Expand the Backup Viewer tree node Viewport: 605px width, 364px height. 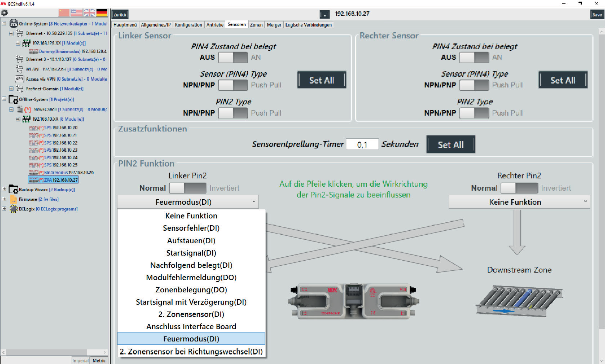coord(5,190)
